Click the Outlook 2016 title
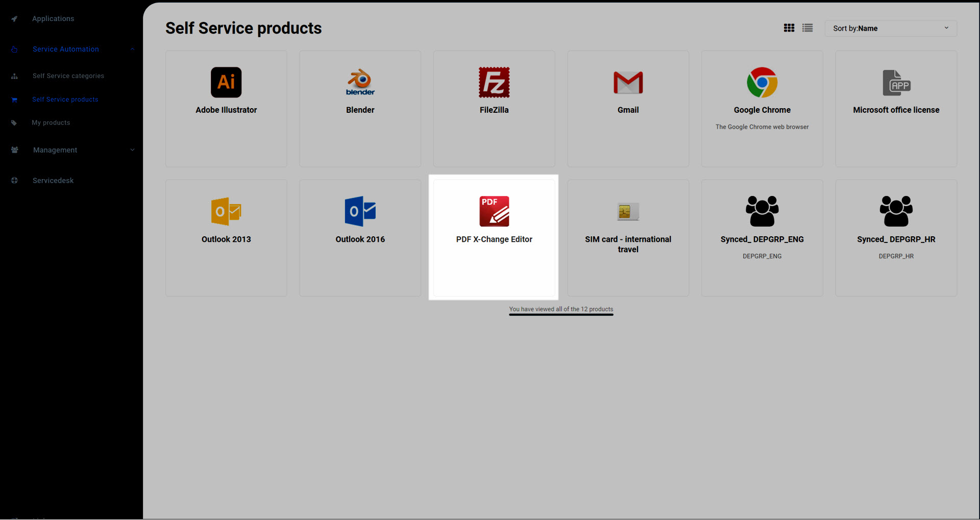 click(x=360, y=239)
